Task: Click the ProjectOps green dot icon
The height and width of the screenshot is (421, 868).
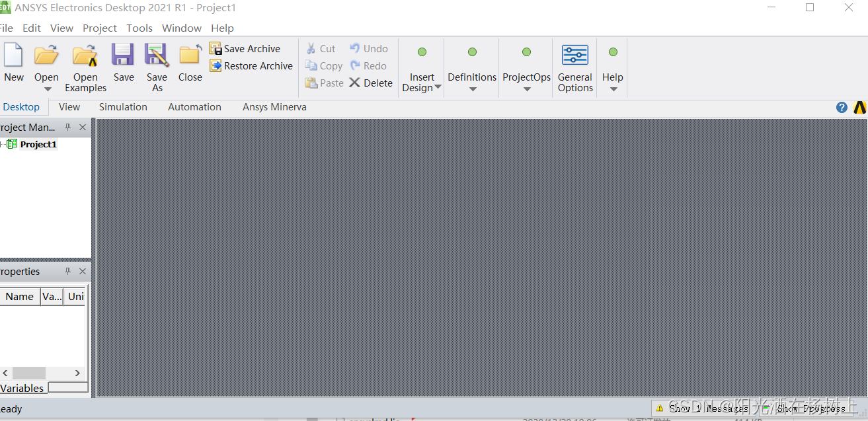Action: (x=526, y=52)
